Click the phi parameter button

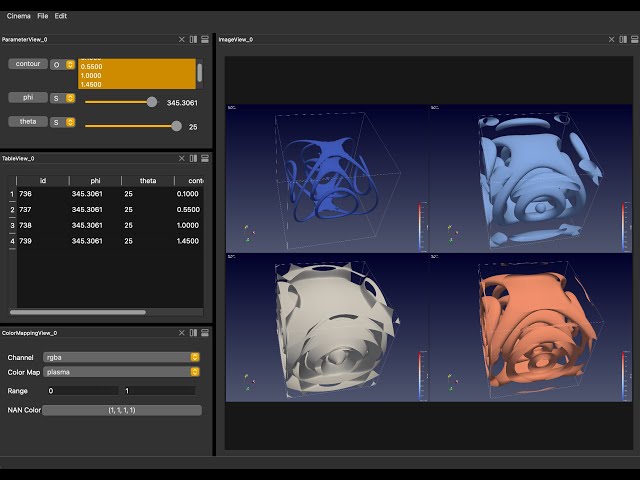28,97
